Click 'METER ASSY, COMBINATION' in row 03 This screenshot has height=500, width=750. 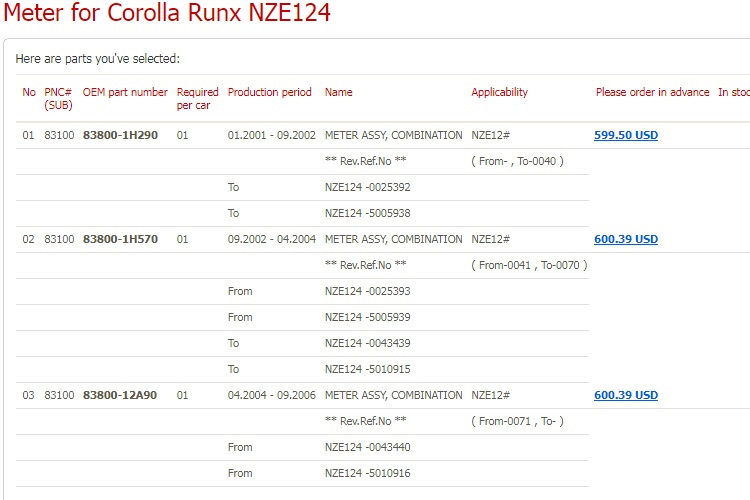394,395
